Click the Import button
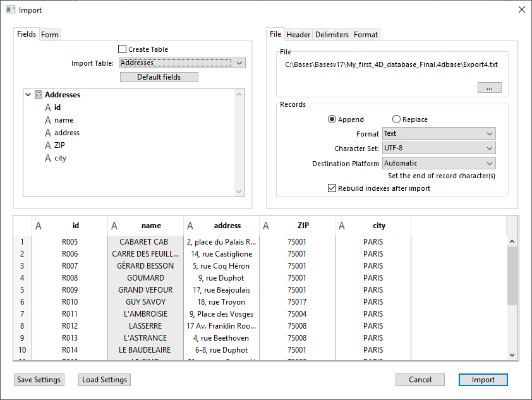The height and width of the screenshot is (400, 532). [483, 380]
